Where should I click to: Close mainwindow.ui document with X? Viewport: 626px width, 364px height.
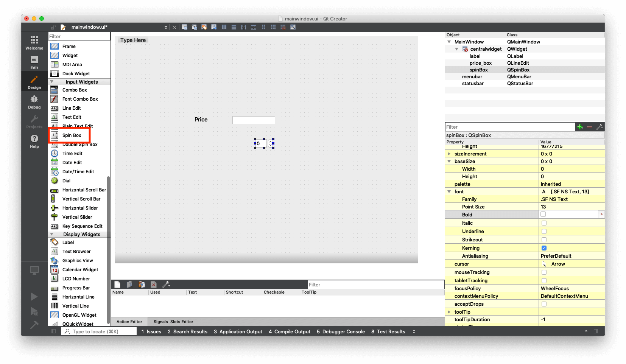174,27
